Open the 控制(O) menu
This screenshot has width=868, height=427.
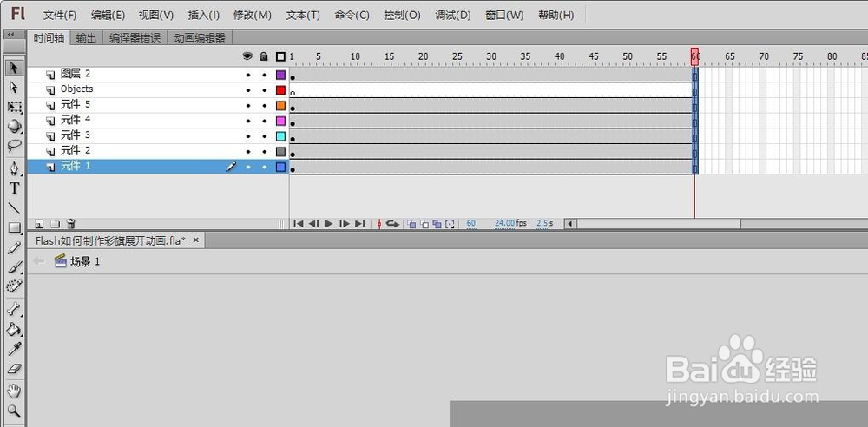403,15
